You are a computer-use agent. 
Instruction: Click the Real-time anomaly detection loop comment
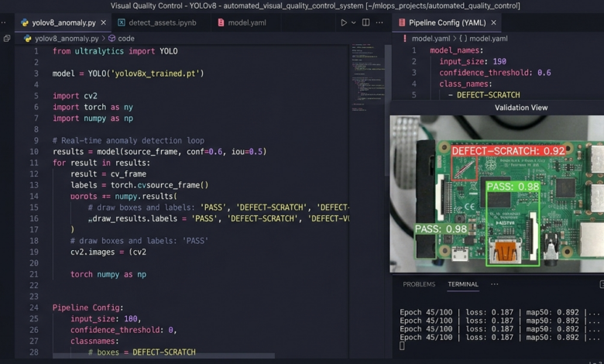(x=129, y=141)
